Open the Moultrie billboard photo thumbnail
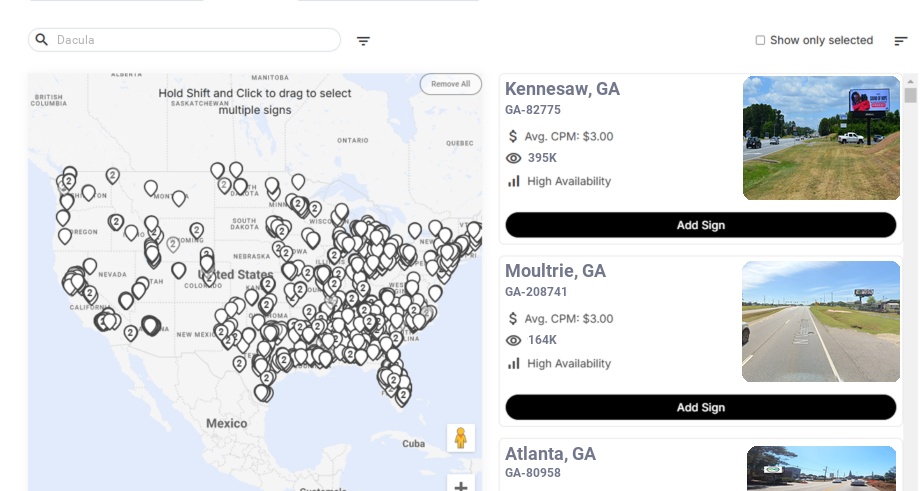 (821, 321)
